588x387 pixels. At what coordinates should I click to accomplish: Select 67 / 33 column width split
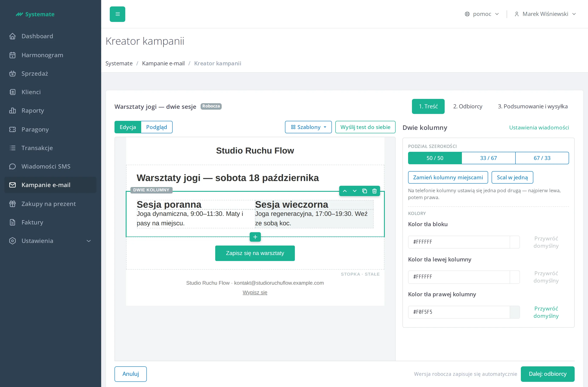(542, 158)
